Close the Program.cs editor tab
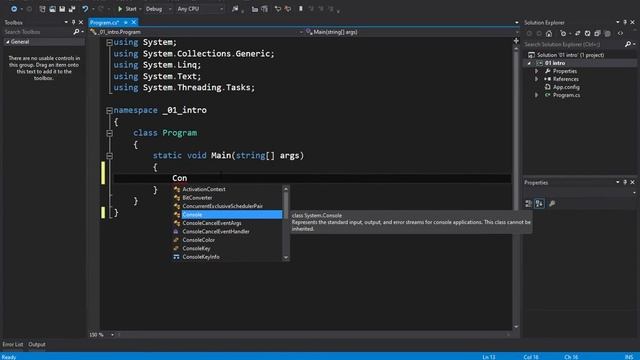640x360 pixels. pyautogui.click(x=133, y=22)
